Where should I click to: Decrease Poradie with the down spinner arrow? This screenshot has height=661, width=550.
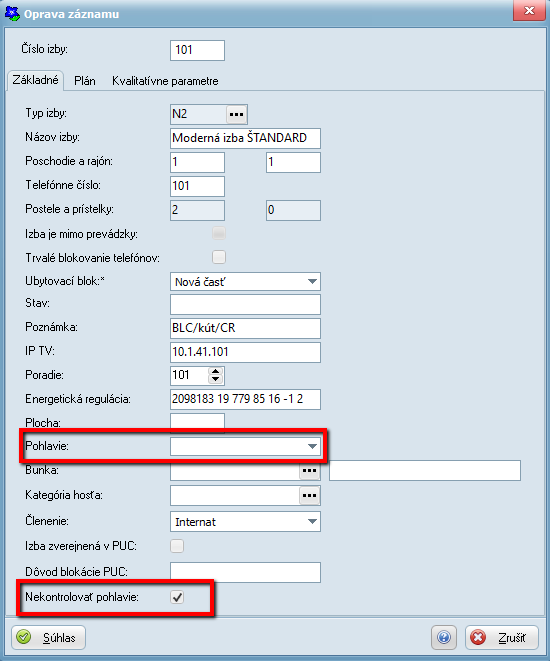[x=216, y=379]
